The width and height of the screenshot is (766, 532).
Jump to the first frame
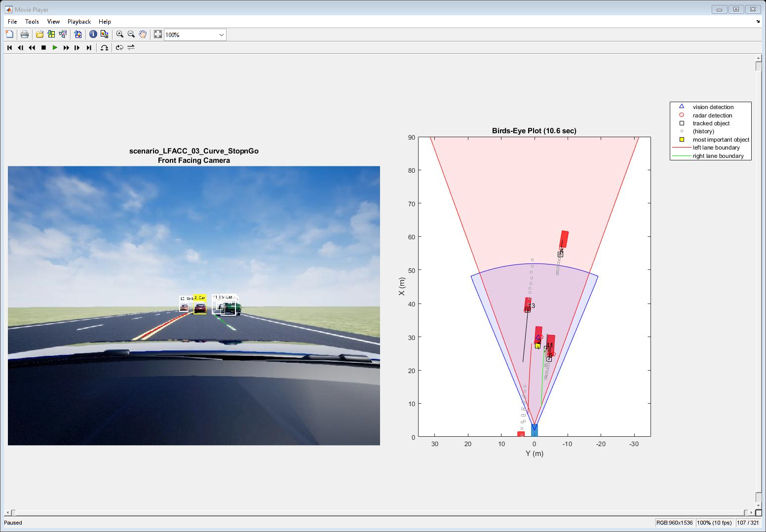click(x=9, y=48)
